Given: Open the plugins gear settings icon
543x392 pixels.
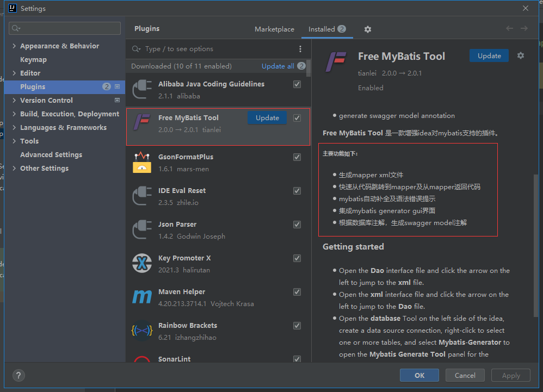Looking at the screenshot, I should point(368,29).
